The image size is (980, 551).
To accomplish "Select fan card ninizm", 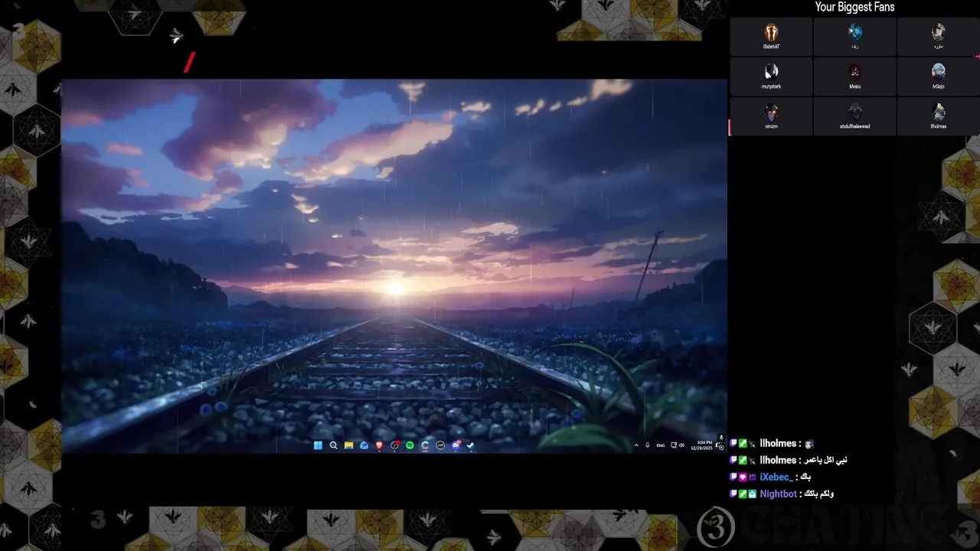I will (771, 116).
